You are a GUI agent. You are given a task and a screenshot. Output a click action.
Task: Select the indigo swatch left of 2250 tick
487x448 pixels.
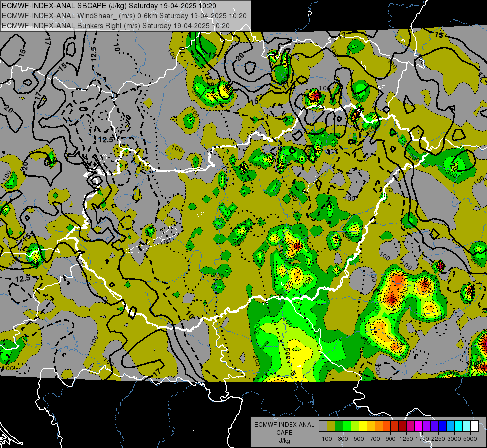click(x=434, y=426)
